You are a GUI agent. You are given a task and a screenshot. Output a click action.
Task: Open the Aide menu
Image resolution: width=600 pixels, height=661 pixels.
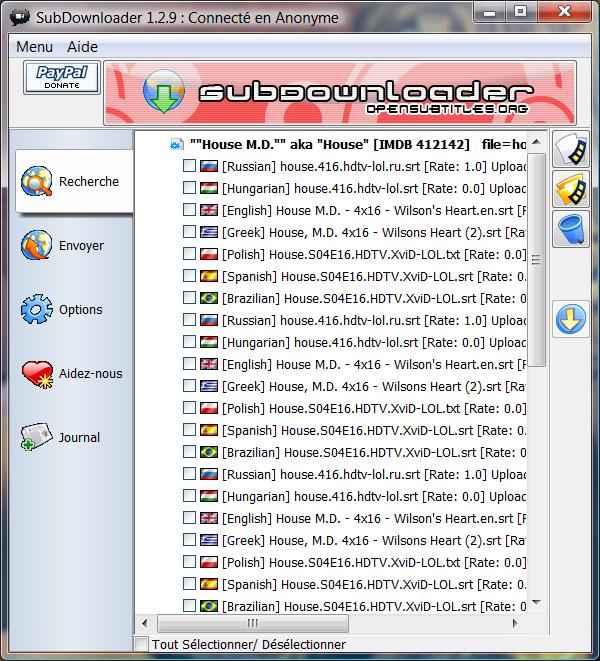tap(82, 46)
